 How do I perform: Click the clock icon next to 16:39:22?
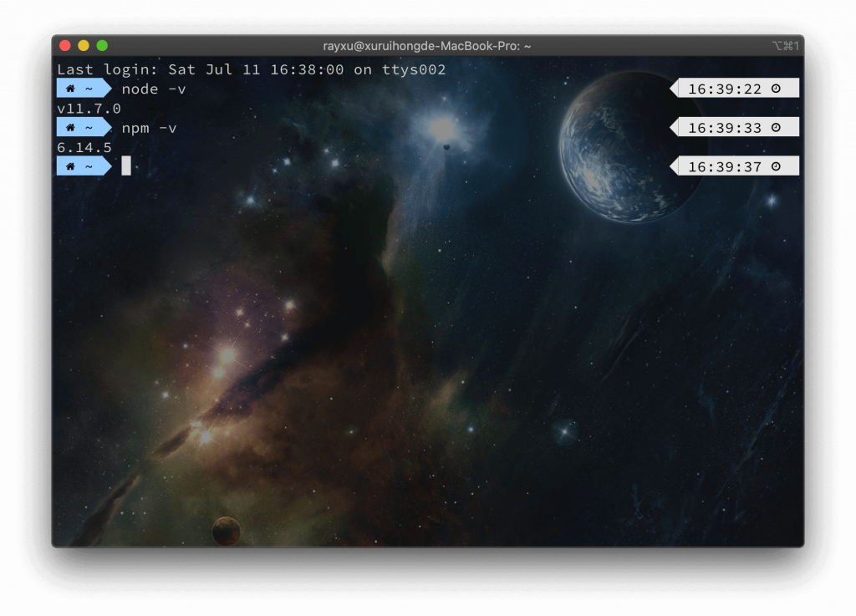click(776, 89)
